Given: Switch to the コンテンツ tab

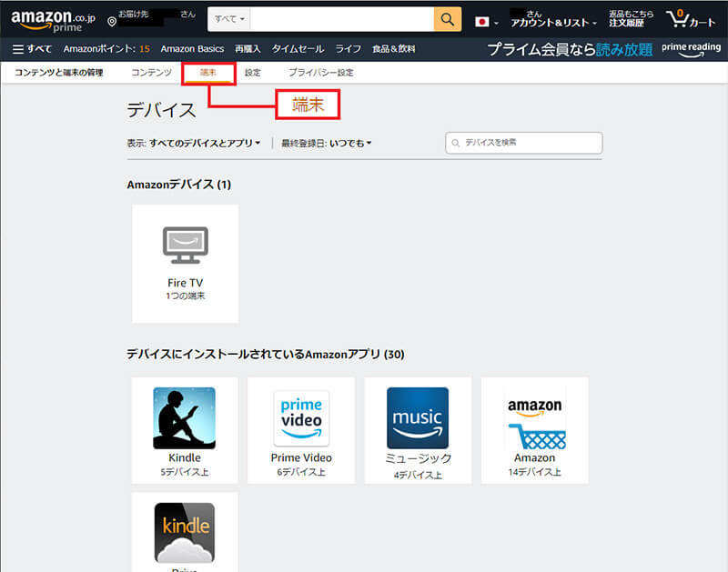Looking at the screenshot, I should coord(151,73).
